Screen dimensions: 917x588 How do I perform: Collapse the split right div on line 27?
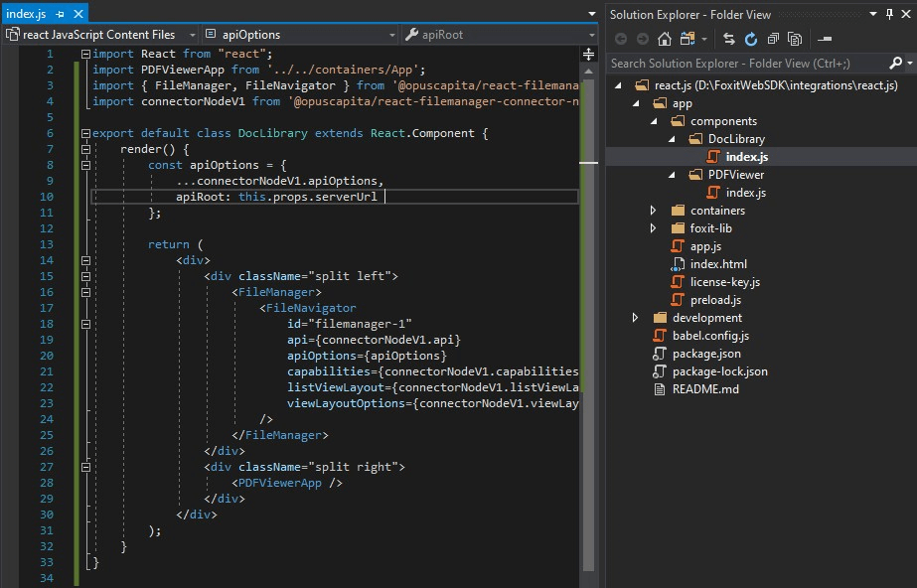pos(85,467)
